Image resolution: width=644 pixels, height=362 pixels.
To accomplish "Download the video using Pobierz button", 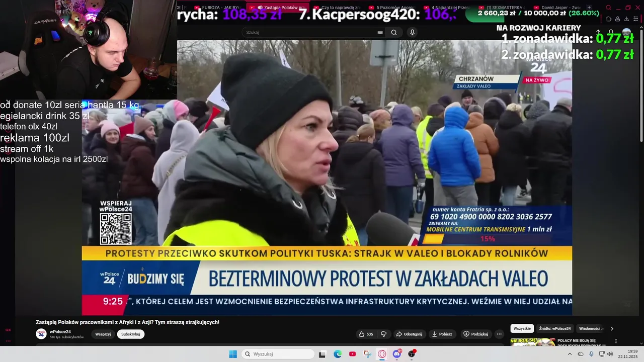I will click(442, 334).
